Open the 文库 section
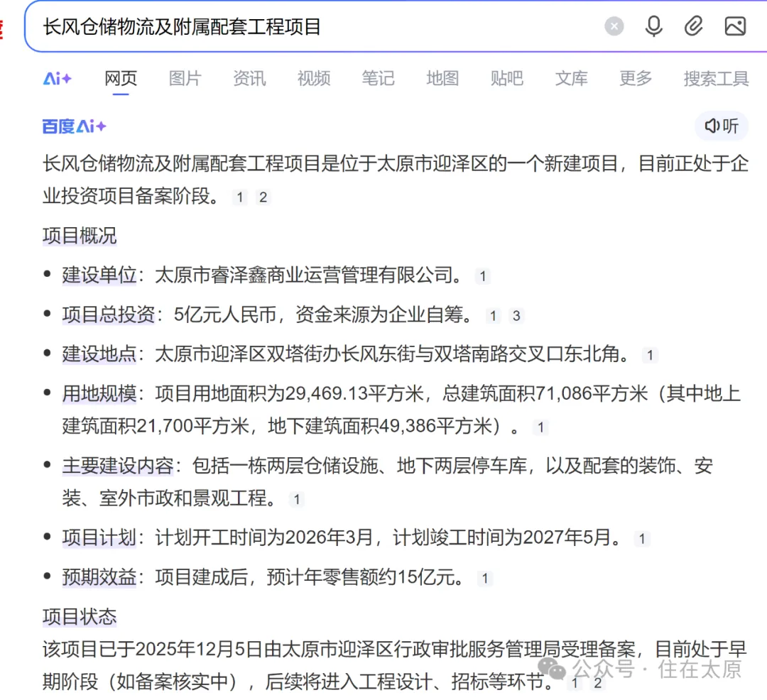Image resolution: width=767 pixels, height=700 pixels. coord(572,79)
